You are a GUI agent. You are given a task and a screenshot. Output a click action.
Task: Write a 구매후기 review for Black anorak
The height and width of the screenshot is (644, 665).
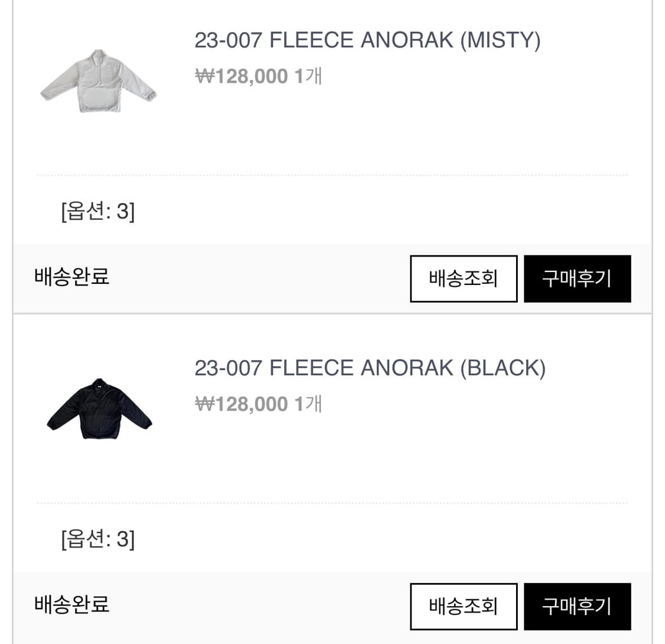(577, 606)
